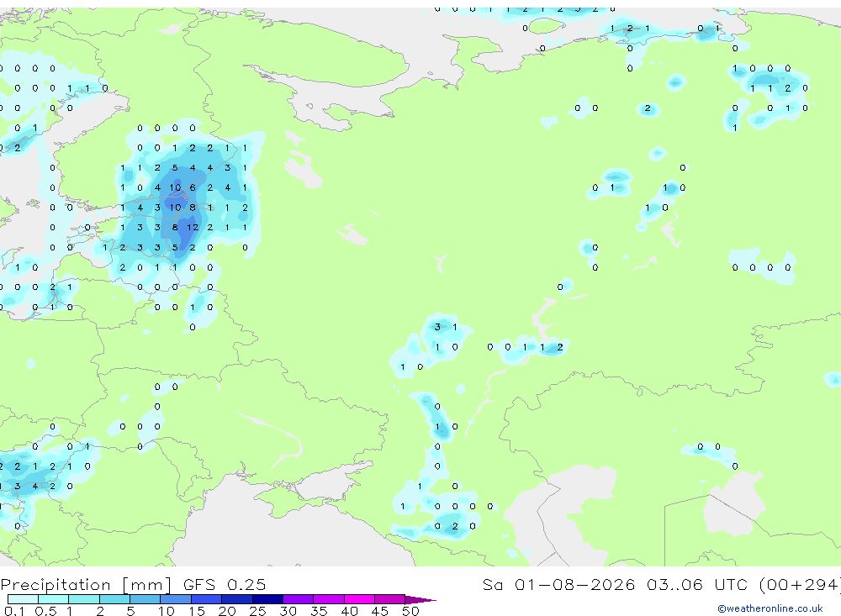
Task: Select the 10–15 mm legend swatch
Action: [x=176, y=599]
